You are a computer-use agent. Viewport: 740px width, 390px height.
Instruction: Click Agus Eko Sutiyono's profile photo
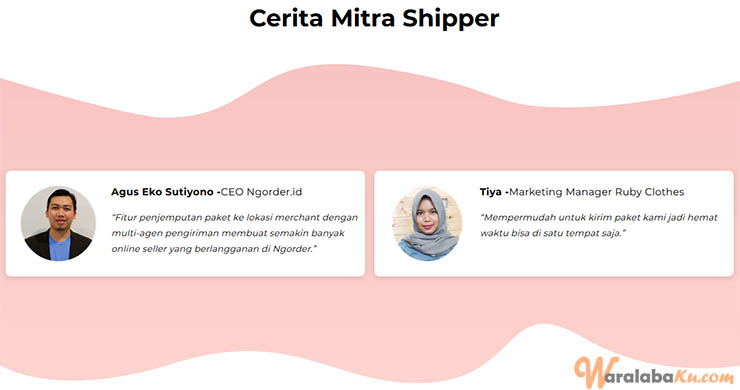point(58,223)
